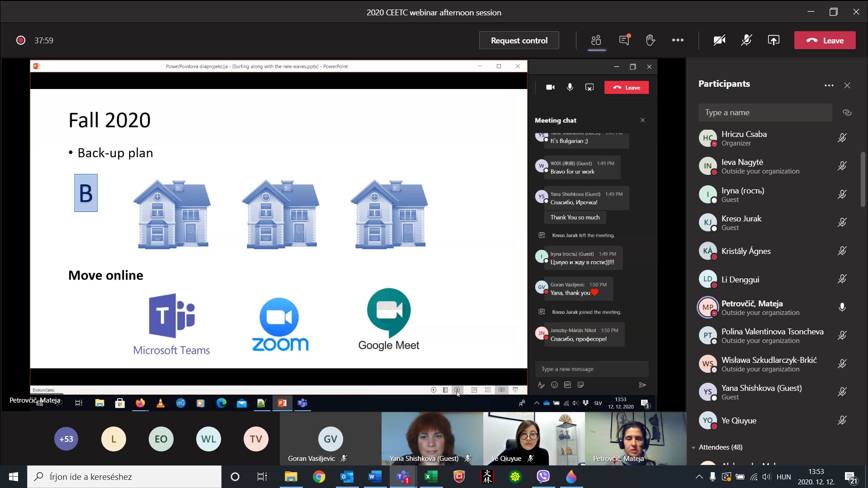Click the Share content icon
Image resolution: width=868 pixels, height=488 pixels.
(774, 40)
